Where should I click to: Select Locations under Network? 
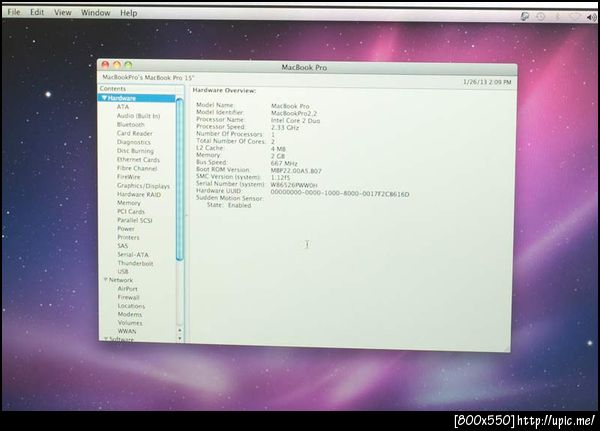(x=131, y=306)
